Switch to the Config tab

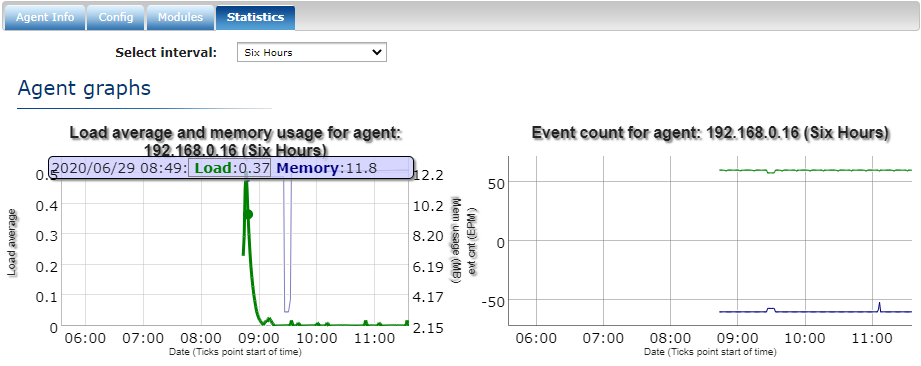(116, 17)
